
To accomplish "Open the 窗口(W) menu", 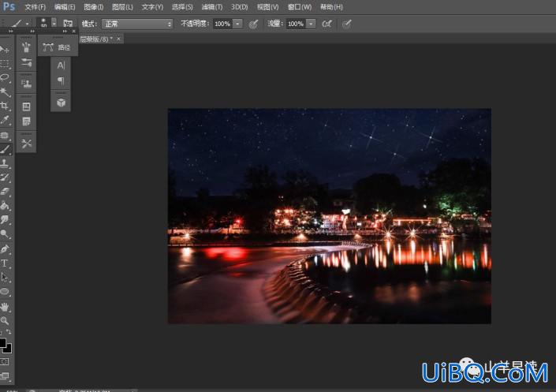I will 300,7.
